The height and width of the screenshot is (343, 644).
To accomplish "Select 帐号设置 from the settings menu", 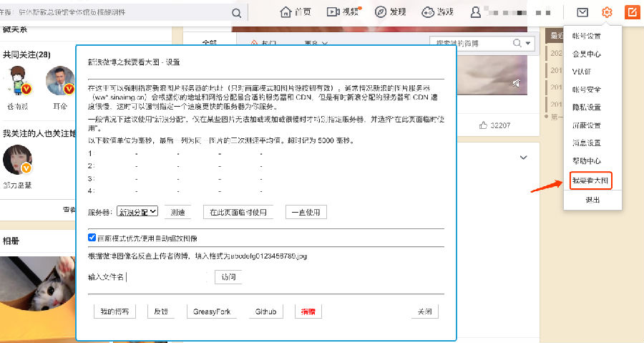I will 586,37.
